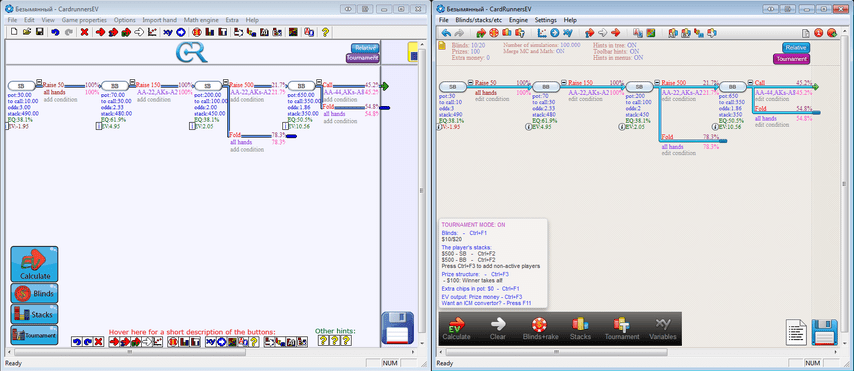Click red chip Blinds icon in right toolbar
This screenshot has height=371, width=854.
click(x=495, y=33)
